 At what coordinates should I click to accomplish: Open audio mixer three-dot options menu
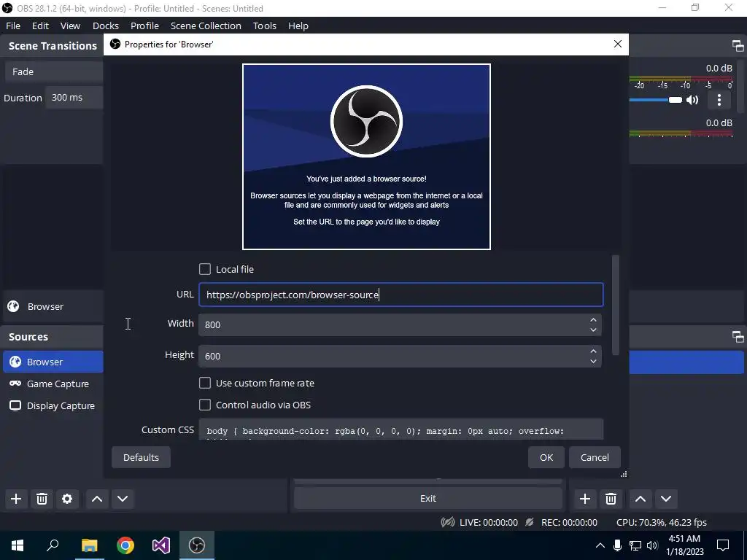[x=719, y=100]
